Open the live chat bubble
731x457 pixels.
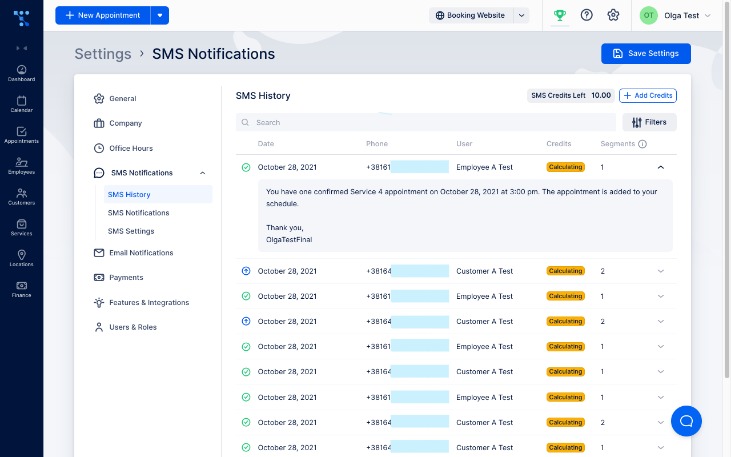[x=686, y=421]
